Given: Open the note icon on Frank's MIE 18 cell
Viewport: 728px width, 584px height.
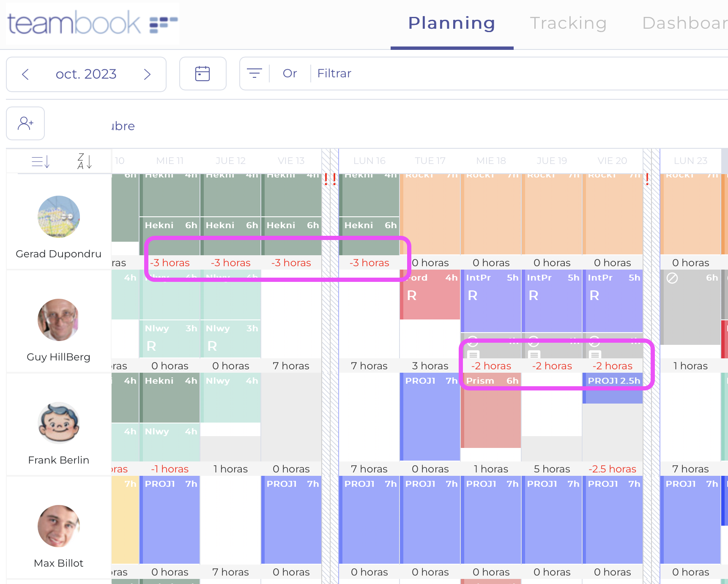Looking at the screenshot, I should (x=473, y=355).
